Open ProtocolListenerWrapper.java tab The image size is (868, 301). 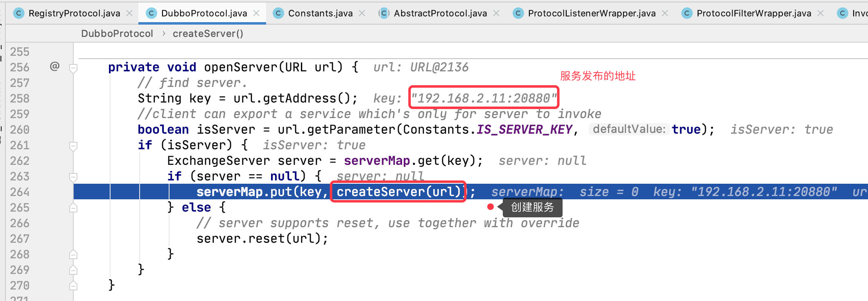tap(592, 13)
